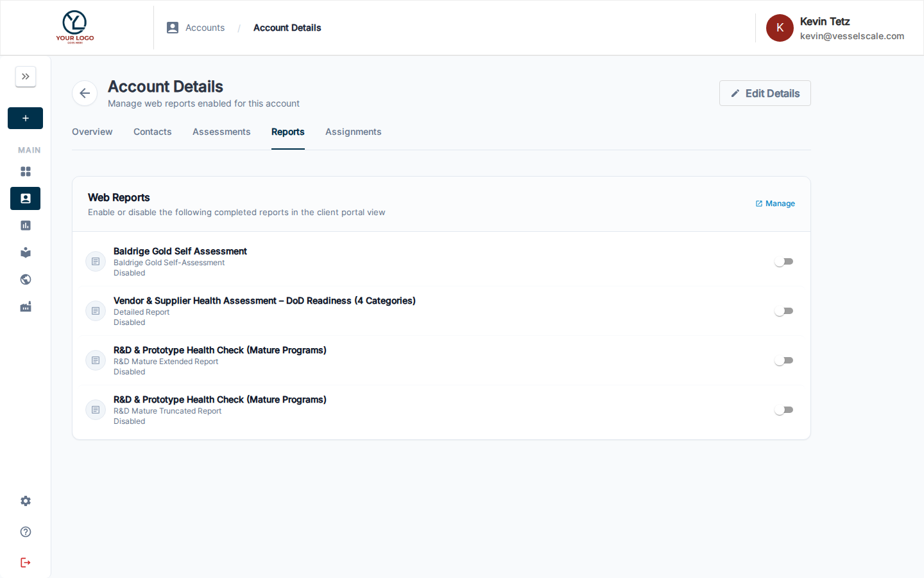This screenshot has height=578, width=924.
Task: Click the Kevin Tetz user name
Action: pos(825,21)
